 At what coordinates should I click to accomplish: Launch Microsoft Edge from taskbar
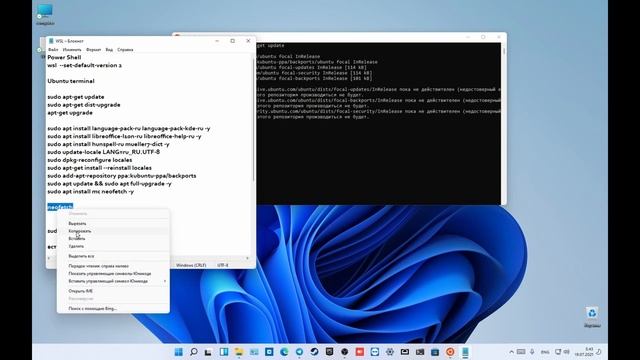(284, 352)
